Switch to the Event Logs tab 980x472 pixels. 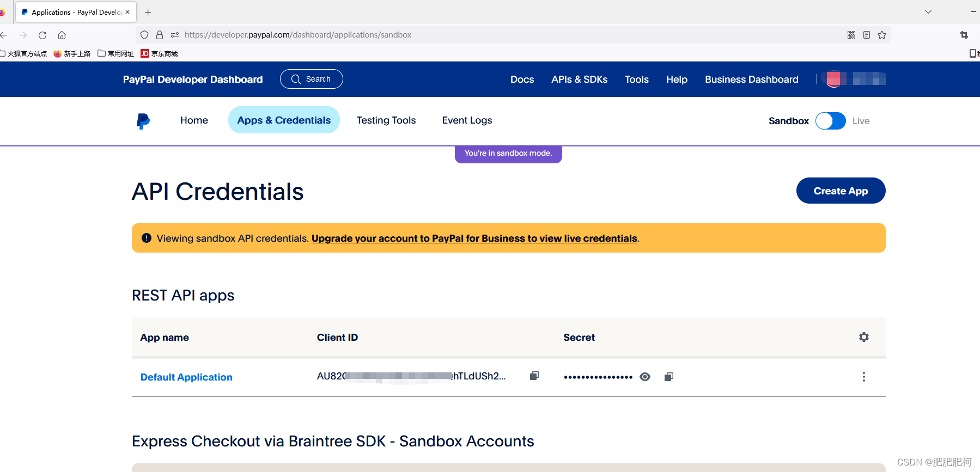[x=467, y=120]
